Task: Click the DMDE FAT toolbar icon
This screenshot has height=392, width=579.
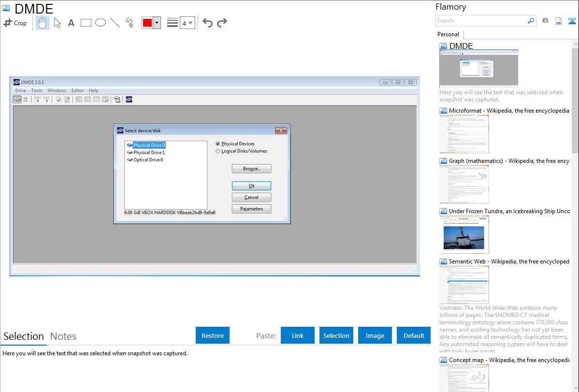Action: pyautogui.click(x=46, y=100)
